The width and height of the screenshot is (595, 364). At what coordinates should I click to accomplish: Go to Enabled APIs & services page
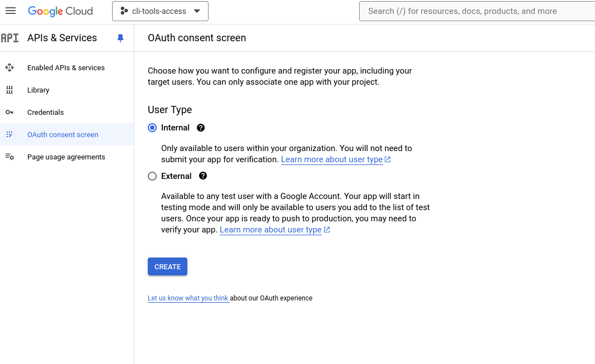pos(66,67)
